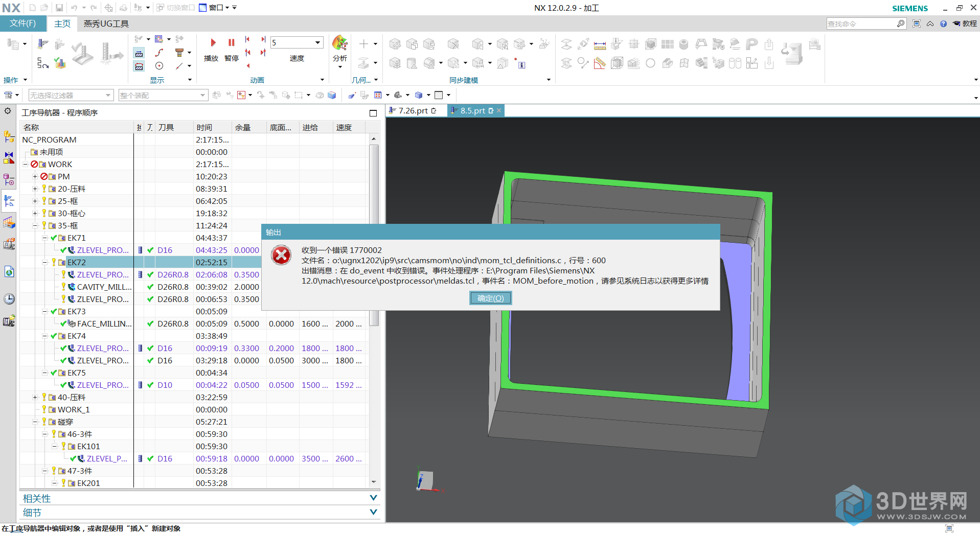
Task: Open the web browser sidebar icon
Action: point(9,271)
